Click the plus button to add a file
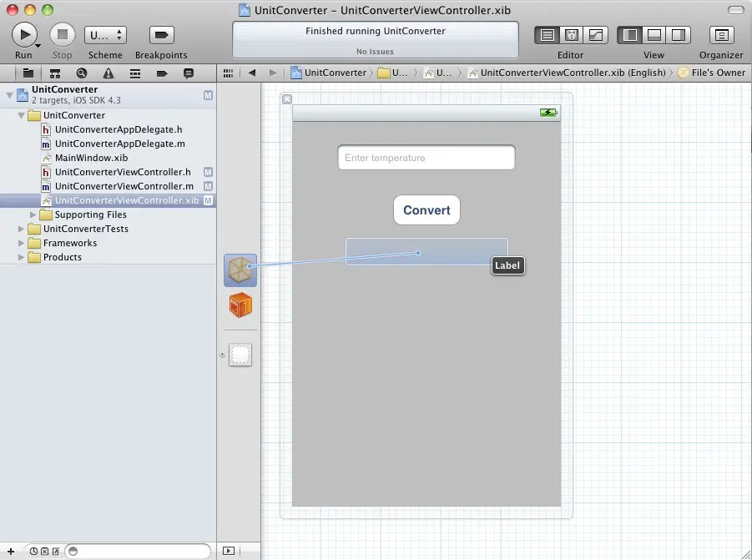 (x=10, y=551)
